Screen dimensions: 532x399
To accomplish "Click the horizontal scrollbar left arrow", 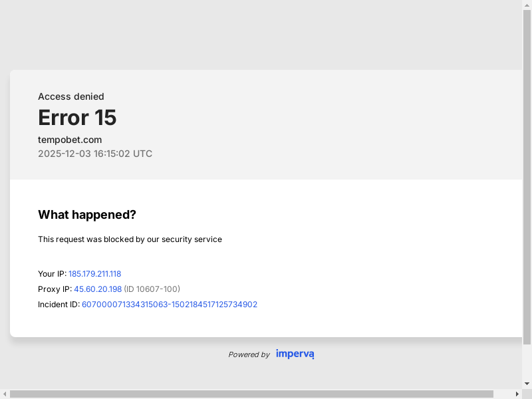I will click(5, 394).
